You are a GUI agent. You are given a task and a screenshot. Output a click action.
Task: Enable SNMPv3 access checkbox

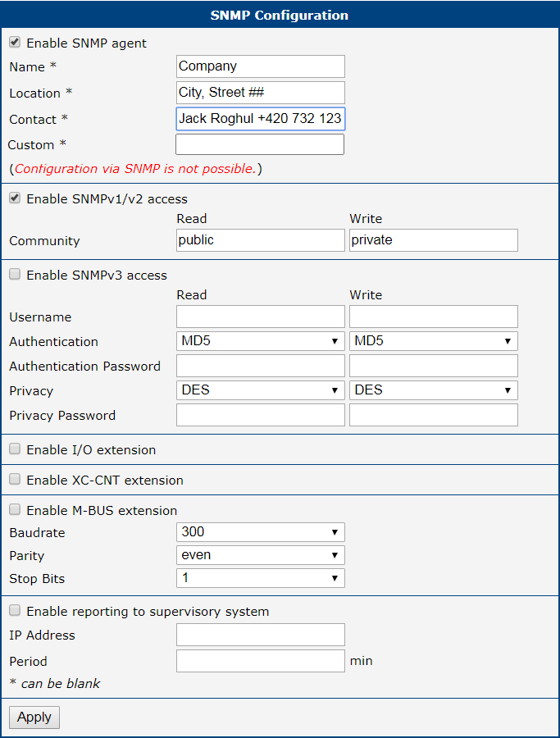pos(15,275)
